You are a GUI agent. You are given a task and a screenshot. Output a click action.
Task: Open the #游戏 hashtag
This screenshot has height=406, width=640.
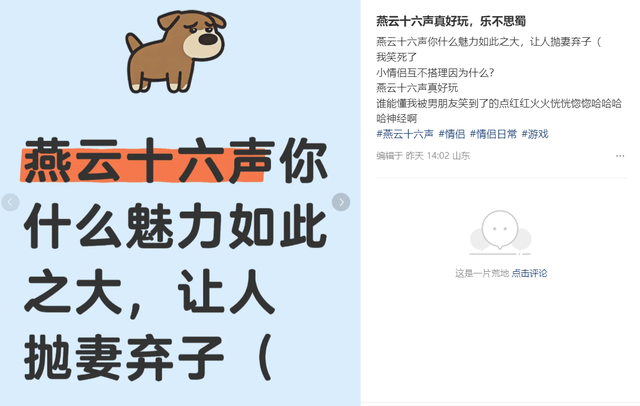535,134
